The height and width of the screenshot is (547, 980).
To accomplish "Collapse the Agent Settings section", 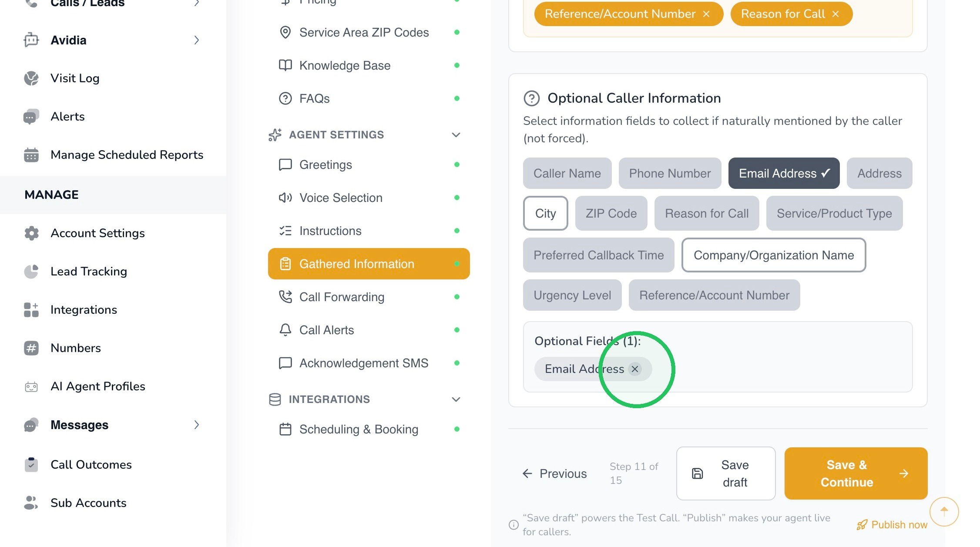I will (x=456, y=135).
